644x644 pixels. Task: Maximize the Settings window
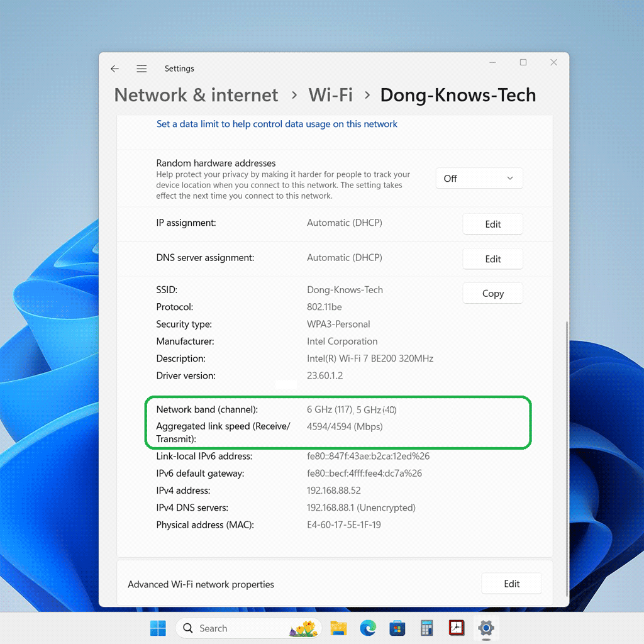(x=523, y=62)
